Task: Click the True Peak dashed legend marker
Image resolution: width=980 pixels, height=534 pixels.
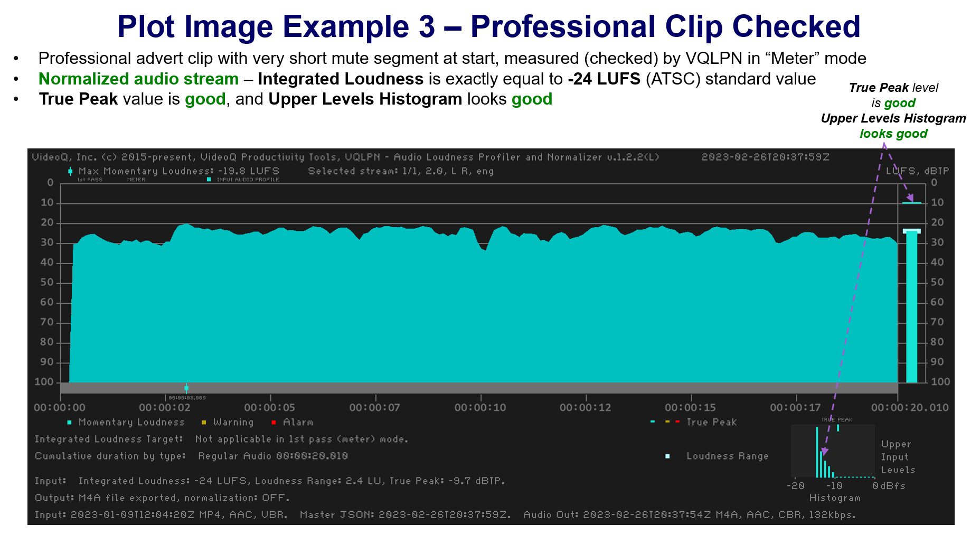Action: [665, 422]
